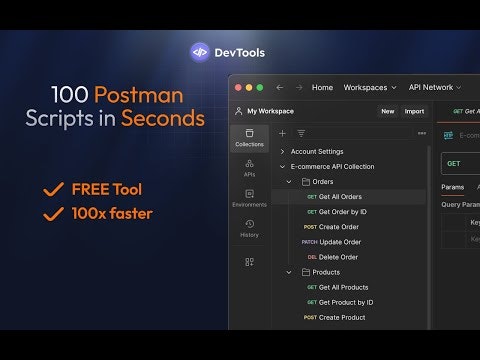
Task: Click the collections list scrollbar
Action: tap(429, 237)
